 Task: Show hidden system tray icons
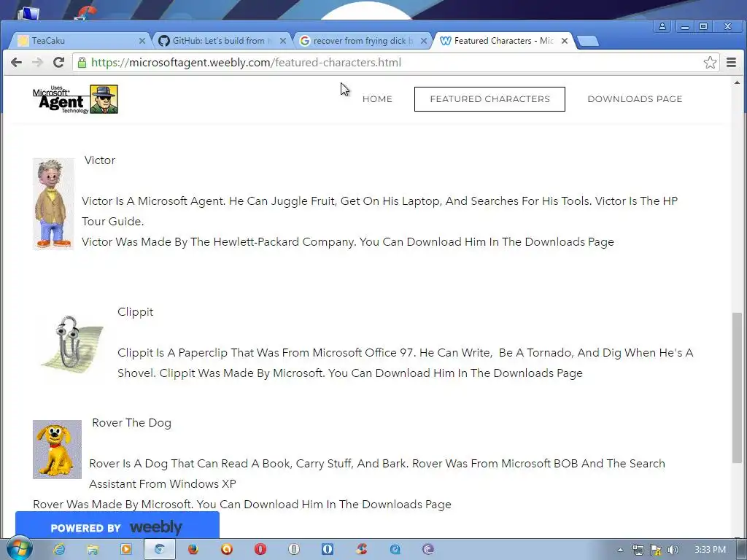(620, 550)
